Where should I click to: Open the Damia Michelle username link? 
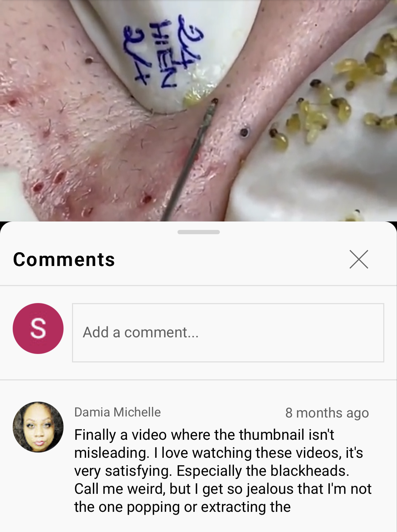(117, 412)
